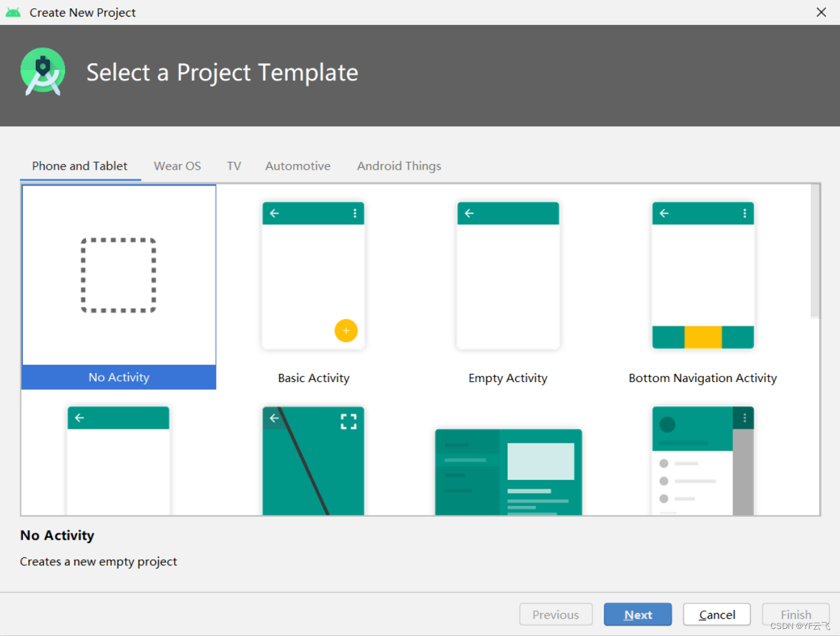Click the Android Studio logo in header

43,72
